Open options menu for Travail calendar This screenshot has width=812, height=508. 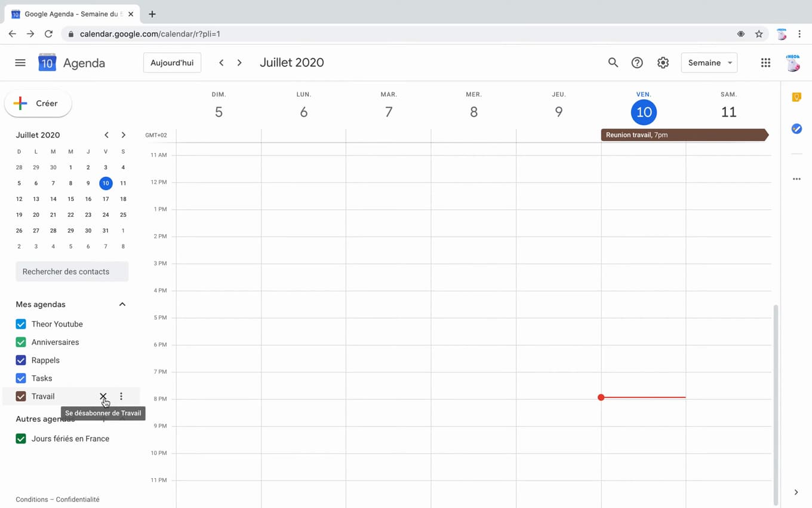(x=121, y=396)
